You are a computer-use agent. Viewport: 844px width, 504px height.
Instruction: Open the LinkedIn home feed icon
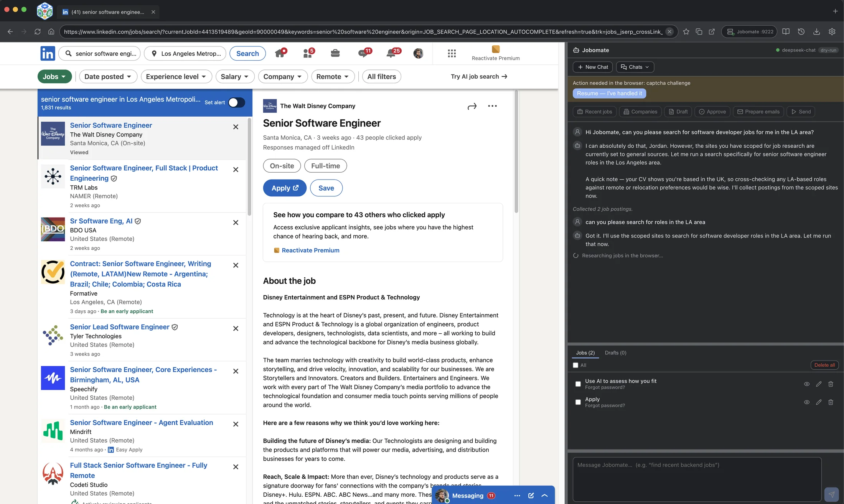(280, 53)
